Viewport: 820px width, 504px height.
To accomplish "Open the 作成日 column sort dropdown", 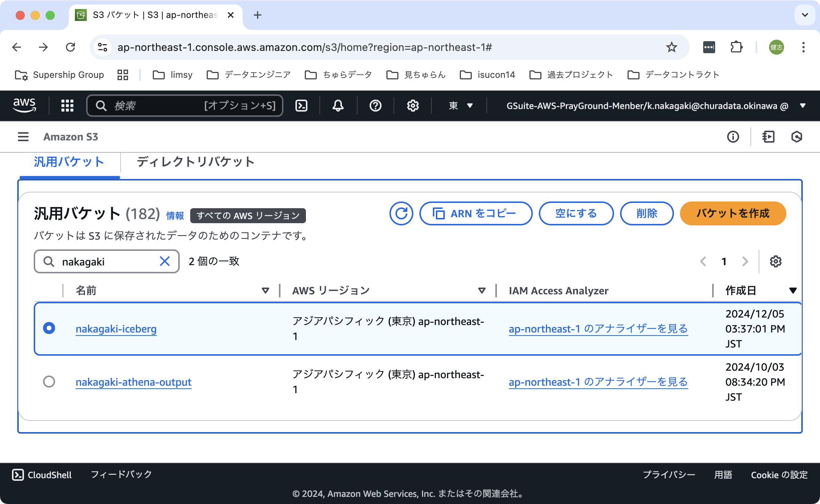I will (x=793, y=290).
